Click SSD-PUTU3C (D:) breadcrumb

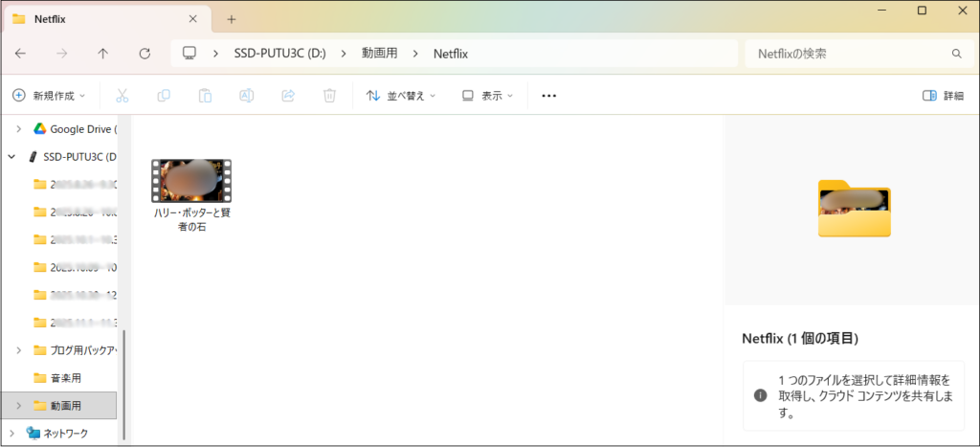click(280, 54)
